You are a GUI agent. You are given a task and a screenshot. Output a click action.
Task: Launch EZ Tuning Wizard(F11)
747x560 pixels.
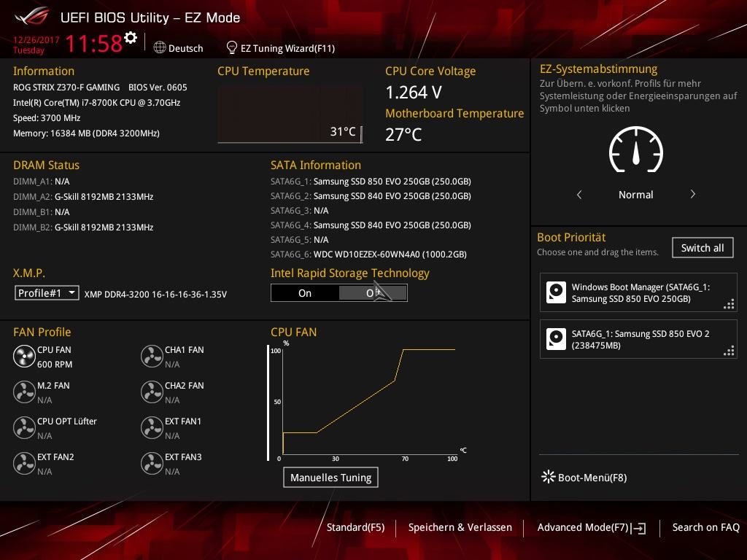287,48
